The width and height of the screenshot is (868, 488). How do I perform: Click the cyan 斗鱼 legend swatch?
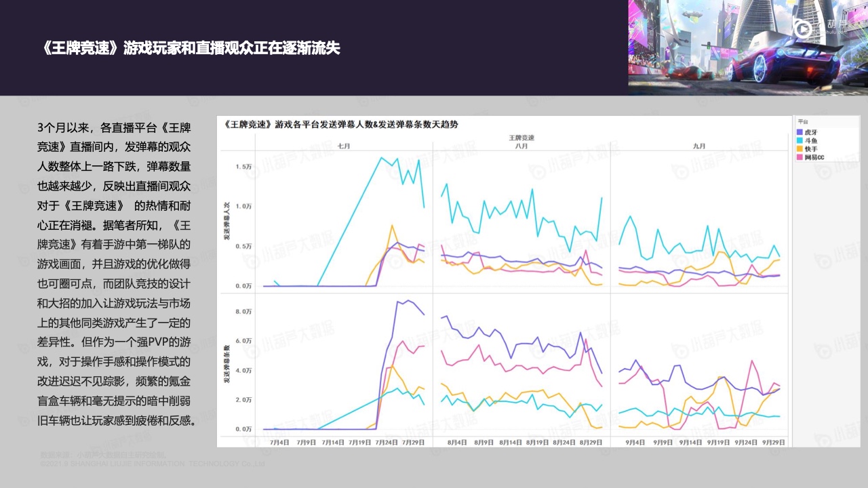800,140
